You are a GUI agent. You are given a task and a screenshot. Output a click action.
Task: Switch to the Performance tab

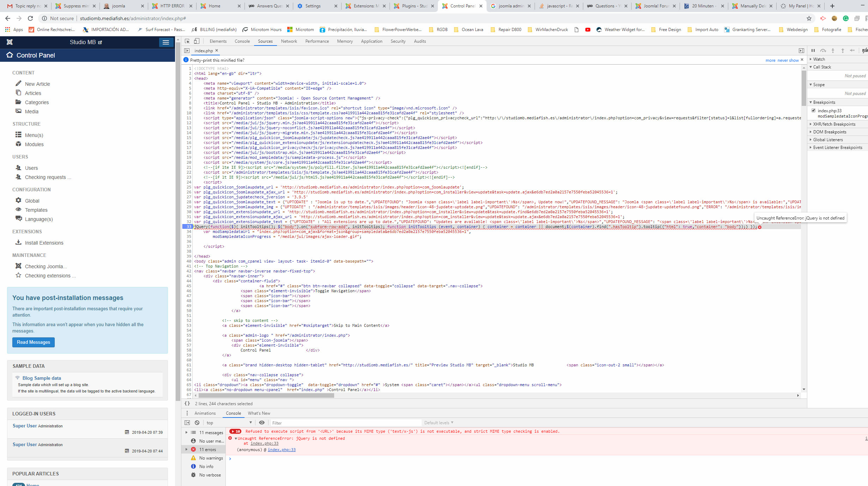317,41
